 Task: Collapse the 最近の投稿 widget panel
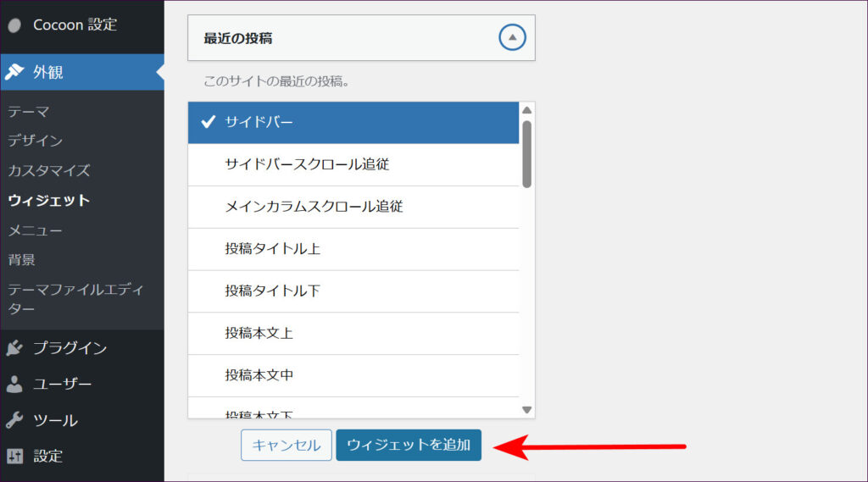coord(512,38)
